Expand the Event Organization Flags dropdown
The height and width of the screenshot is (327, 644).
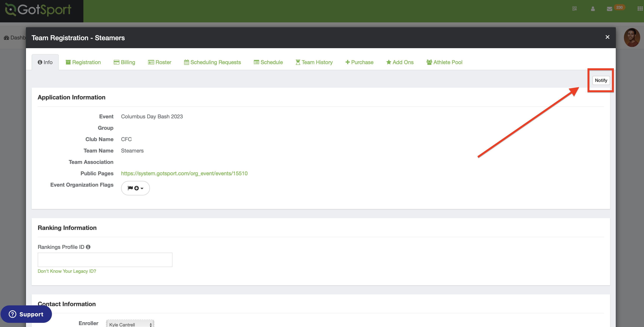coord(136,188)
